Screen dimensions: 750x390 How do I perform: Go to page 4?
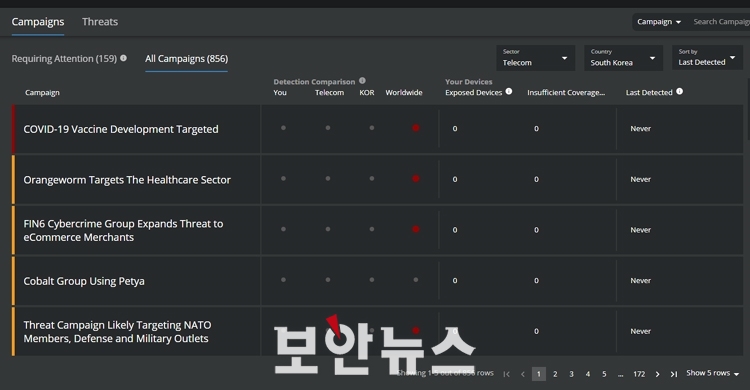pos(588,374)
